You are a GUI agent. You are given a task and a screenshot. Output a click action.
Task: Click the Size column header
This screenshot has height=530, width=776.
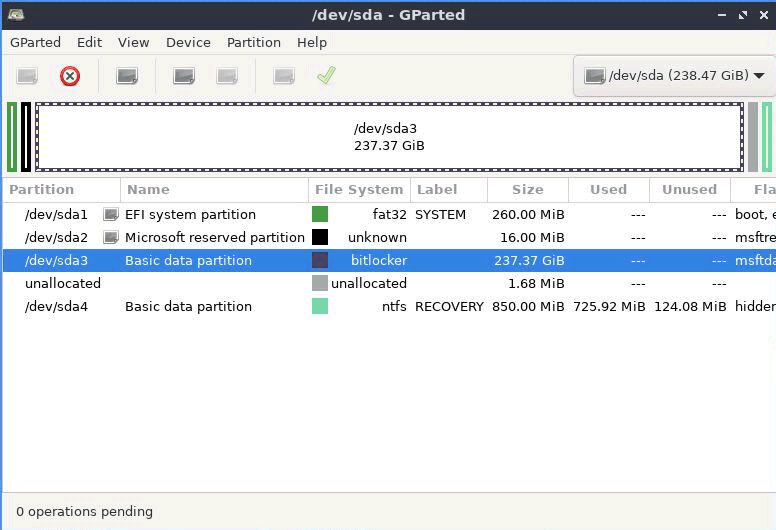coord(528,190)
